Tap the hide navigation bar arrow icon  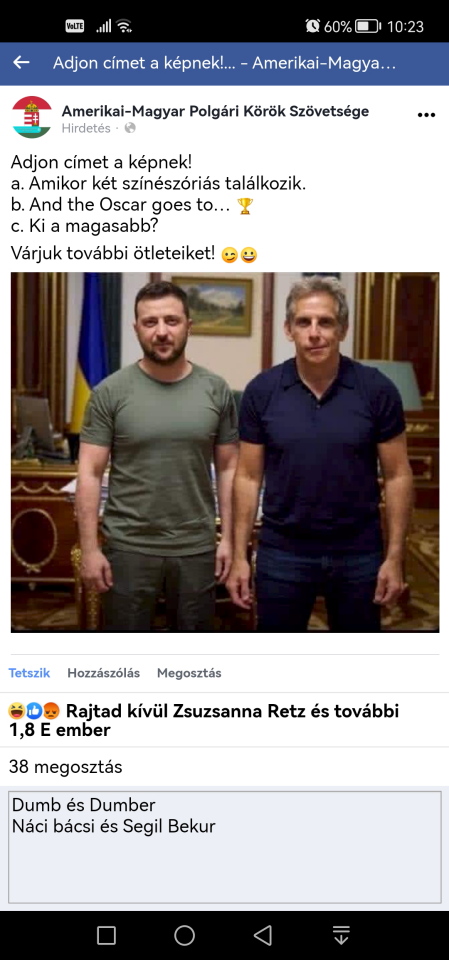coord(341,936)
